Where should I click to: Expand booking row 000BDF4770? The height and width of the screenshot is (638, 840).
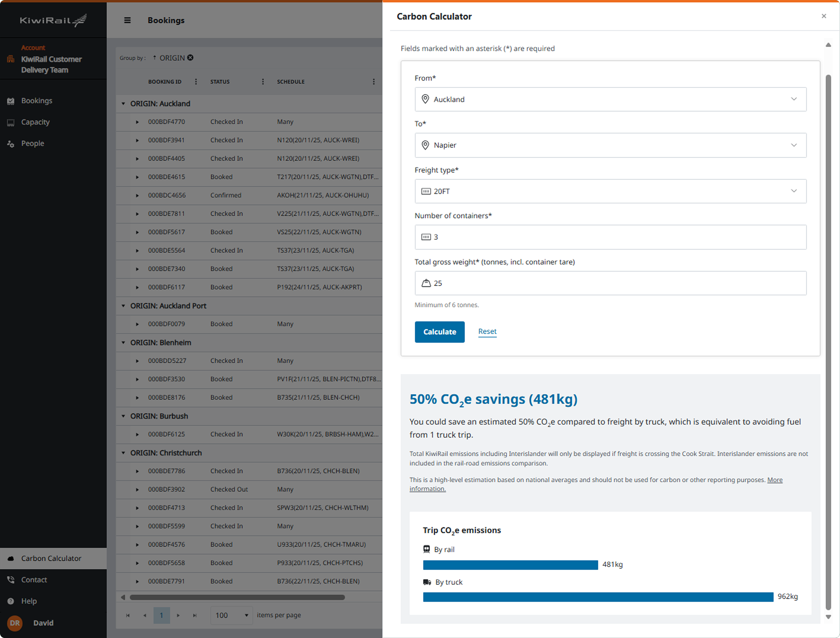click(x=137, y=122)
